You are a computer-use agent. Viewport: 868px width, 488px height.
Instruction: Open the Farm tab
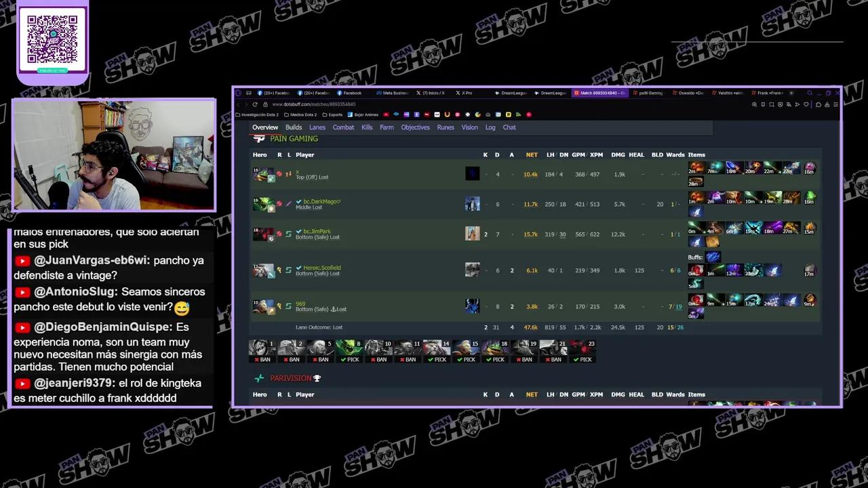coord(387,127)
